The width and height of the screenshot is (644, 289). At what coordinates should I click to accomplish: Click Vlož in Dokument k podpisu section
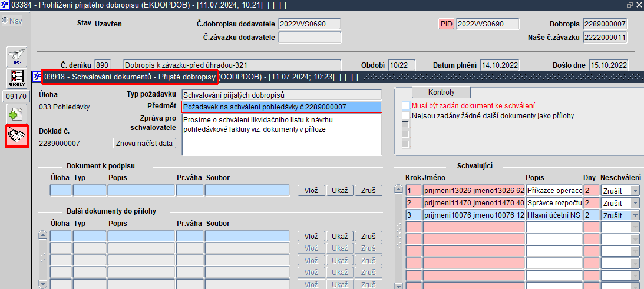click(312, 191)
